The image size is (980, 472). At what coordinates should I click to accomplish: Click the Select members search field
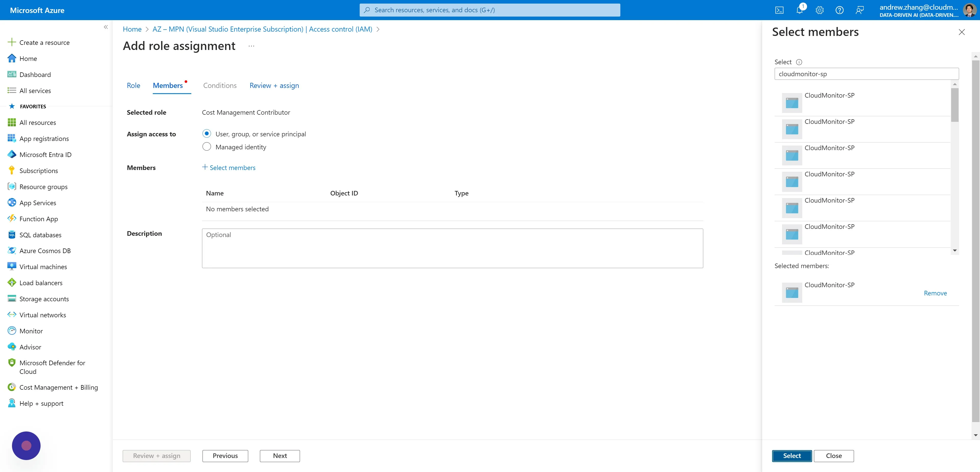pyautogui.click(x=867, y=74)
